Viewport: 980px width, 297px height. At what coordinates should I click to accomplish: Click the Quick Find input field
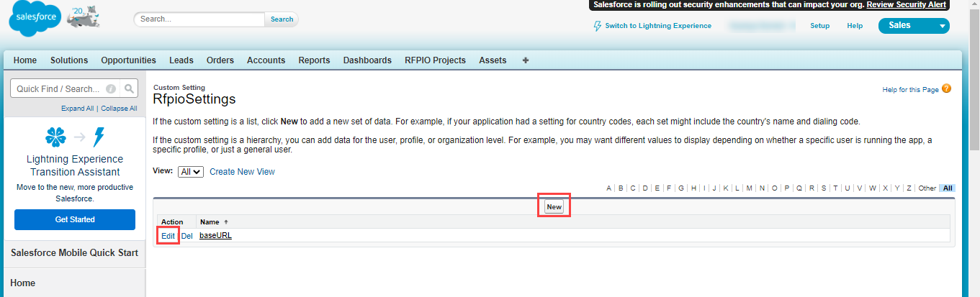point(66,88)
